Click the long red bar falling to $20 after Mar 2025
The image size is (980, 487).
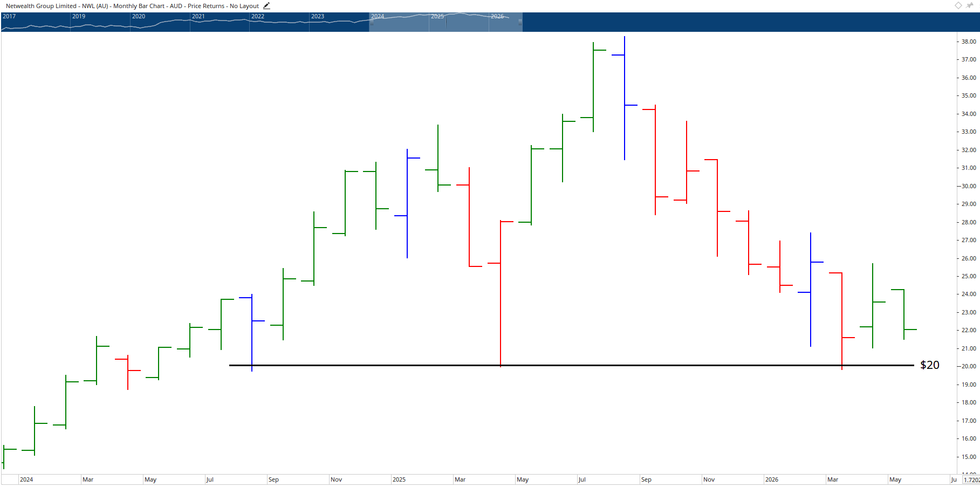[x=501, y=293]
